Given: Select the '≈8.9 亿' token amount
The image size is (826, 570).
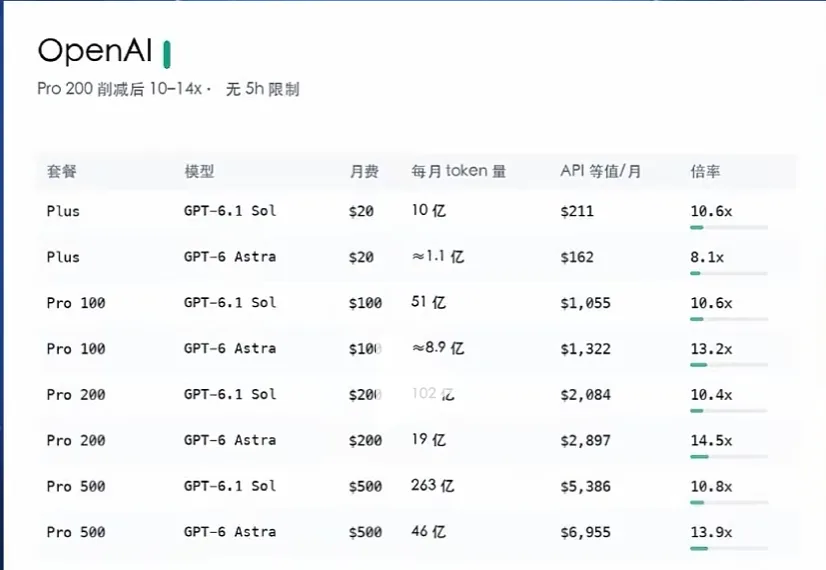Looking at the screenshot, I should click(438, 348).
